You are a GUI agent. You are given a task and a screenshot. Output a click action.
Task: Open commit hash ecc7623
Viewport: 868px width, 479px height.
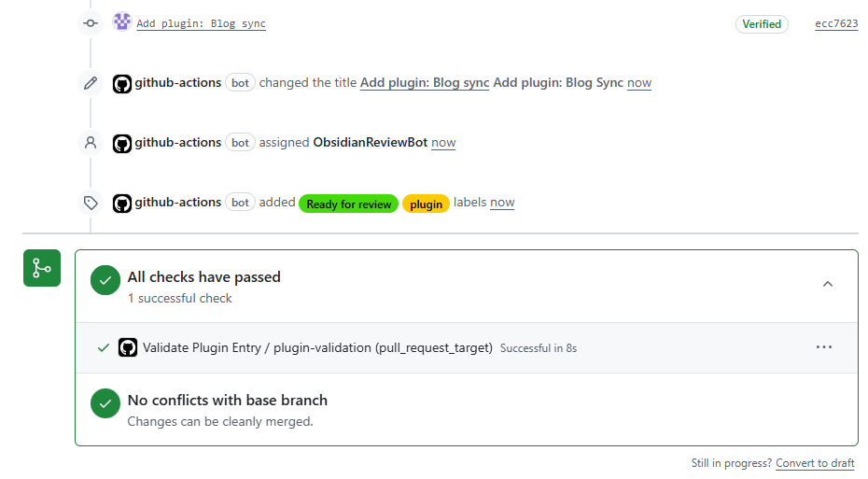[x=836, y=24]
